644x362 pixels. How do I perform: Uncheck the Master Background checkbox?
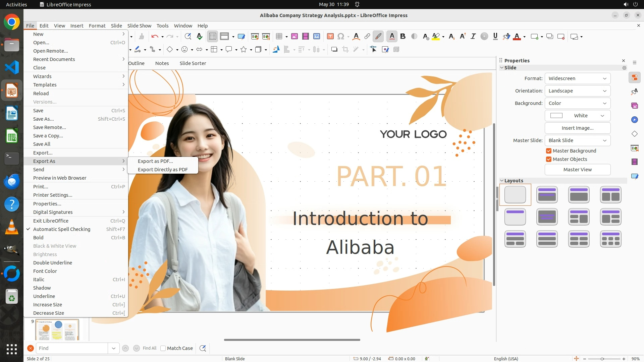click(549, 151)
